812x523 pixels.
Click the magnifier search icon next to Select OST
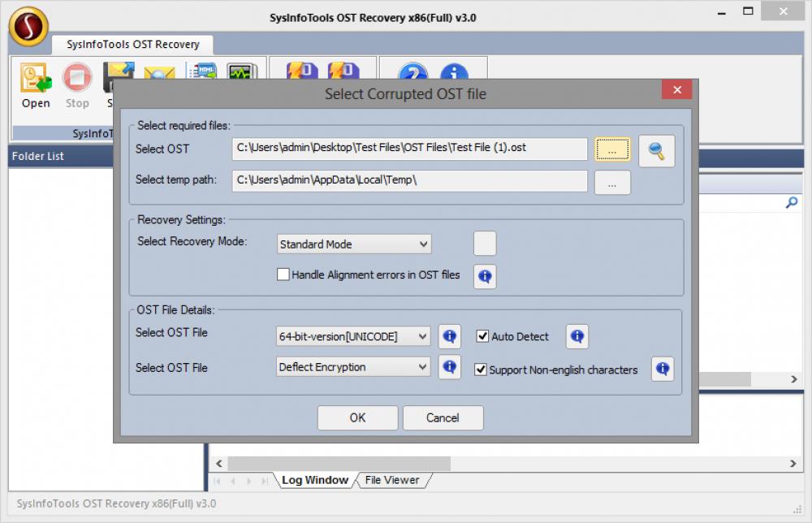(x=656, y=150)
